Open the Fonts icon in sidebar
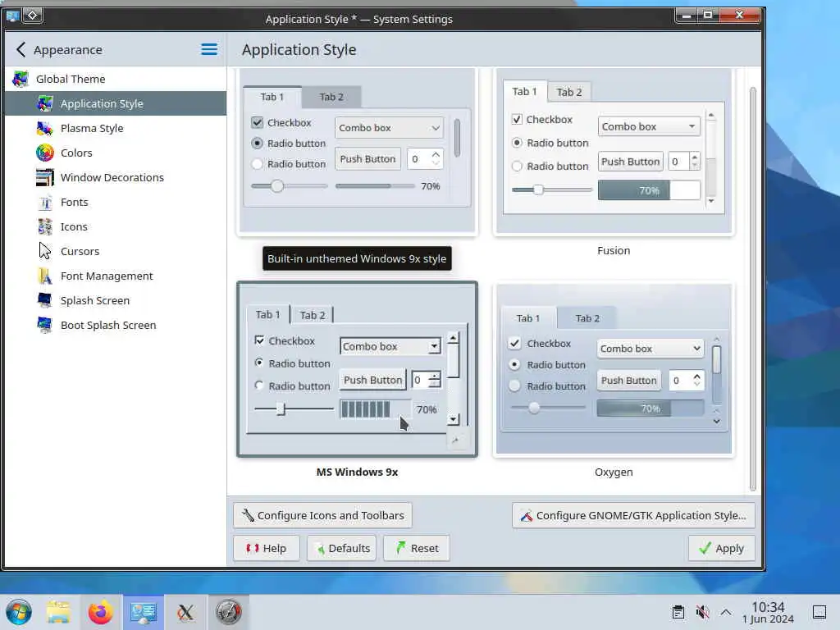This screenshot has height=630, width=840. 45,202
